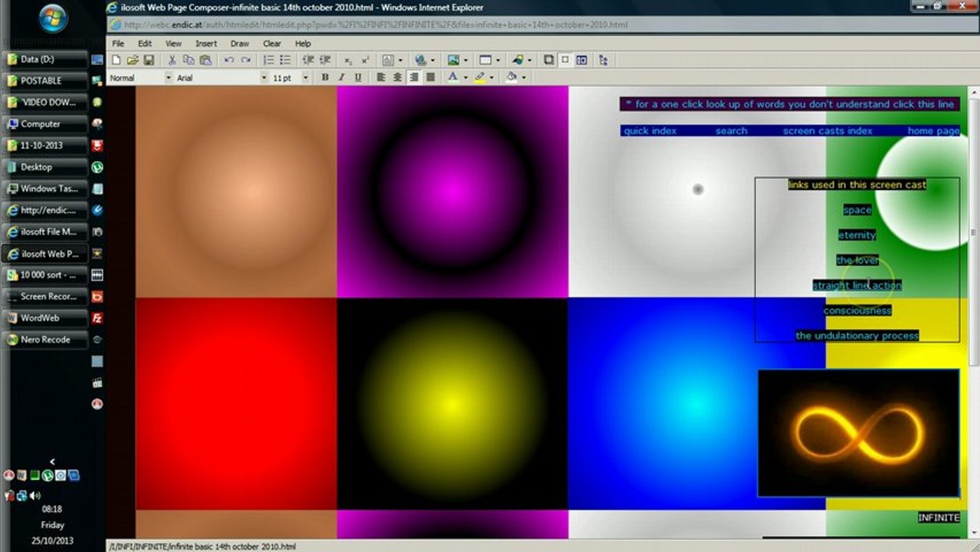
Task: Click the Paste clipboard icon
Action: 205,60
